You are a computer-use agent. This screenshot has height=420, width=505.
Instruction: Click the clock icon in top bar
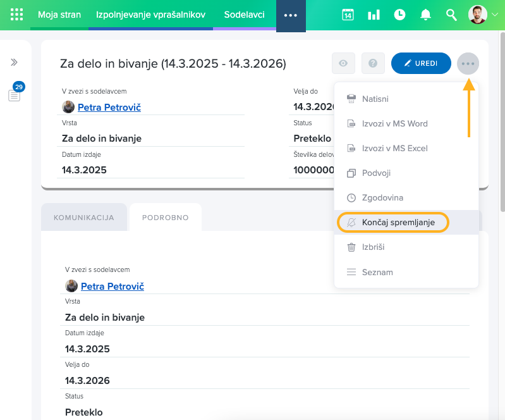click(x=399, y=15)
